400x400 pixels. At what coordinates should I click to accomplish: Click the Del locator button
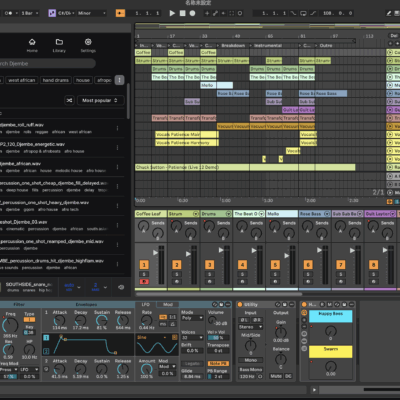394,36
